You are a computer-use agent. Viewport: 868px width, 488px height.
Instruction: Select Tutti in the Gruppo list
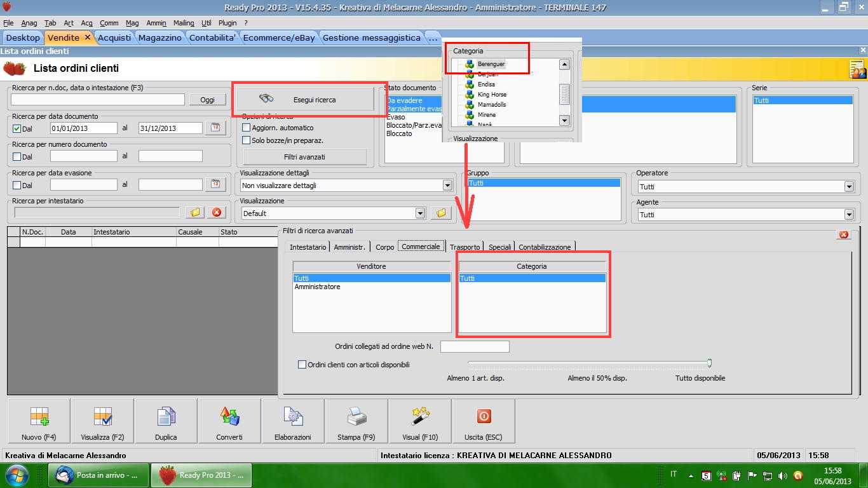[543, 183]
